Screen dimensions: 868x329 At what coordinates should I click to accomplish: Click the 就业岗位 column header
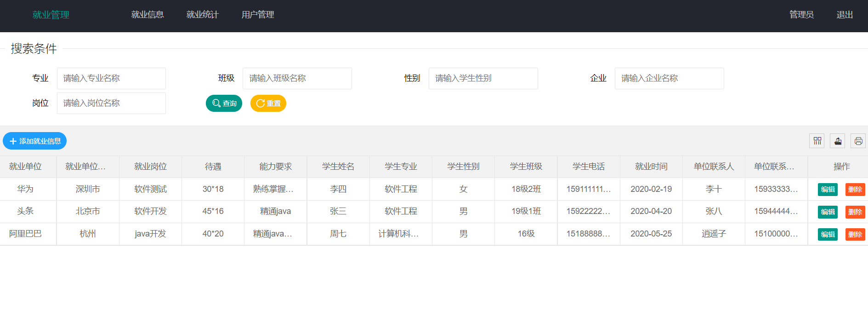150,167
